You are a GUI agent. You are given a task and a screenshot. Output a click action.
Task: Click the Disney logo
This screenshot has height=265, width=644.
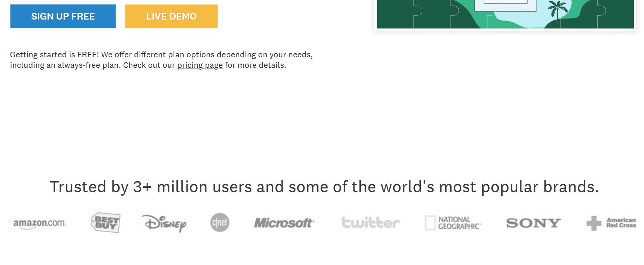pos(164,223)
